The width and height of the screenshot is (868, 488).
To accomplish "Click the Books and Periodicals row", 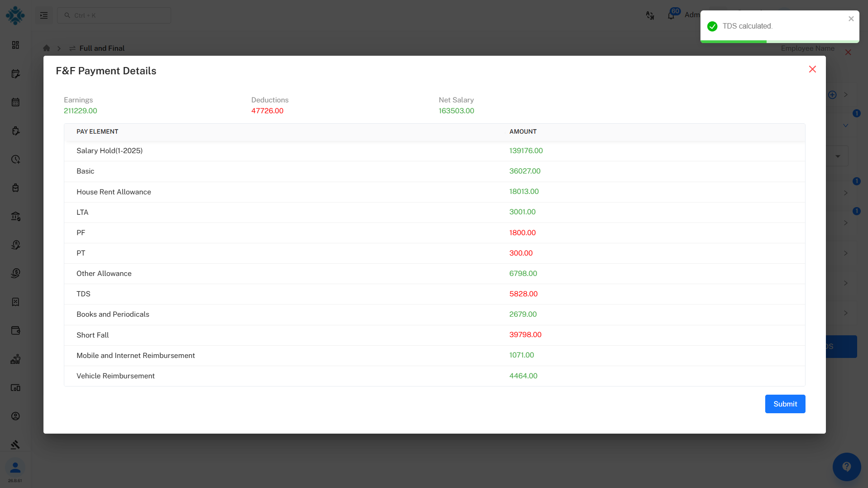I will click(x=434, y=314).
